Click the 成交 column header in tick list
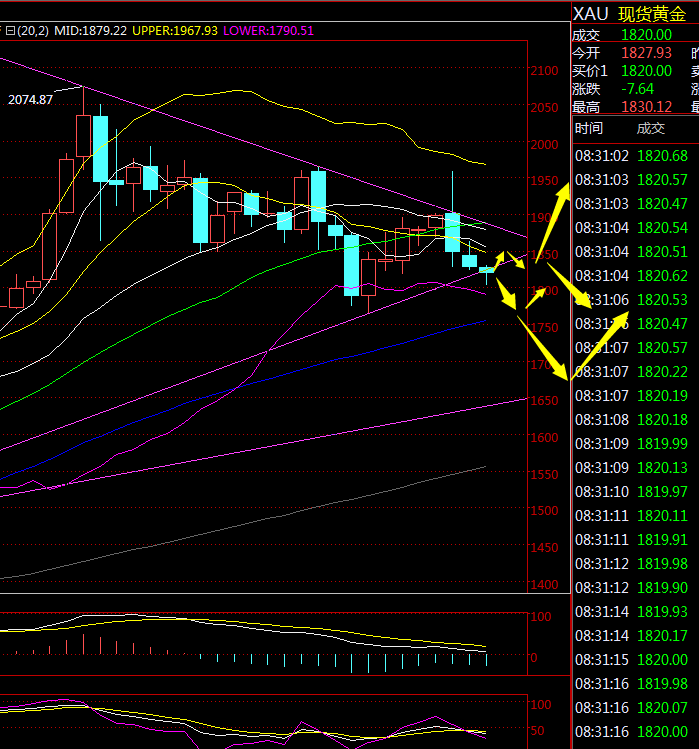Image resolution: width=699 pixels, height=749 pixels. coord(650,128)
